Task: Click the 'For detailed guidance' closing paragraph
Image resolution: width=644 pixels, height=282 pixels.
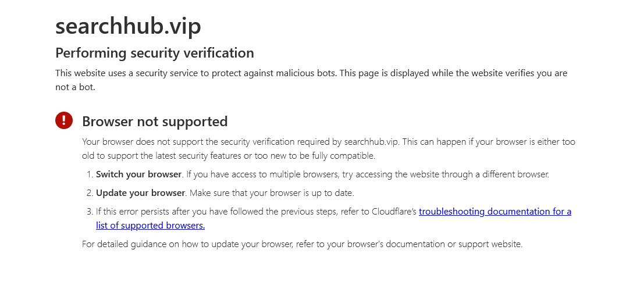Action: click(x=302, y=244)
